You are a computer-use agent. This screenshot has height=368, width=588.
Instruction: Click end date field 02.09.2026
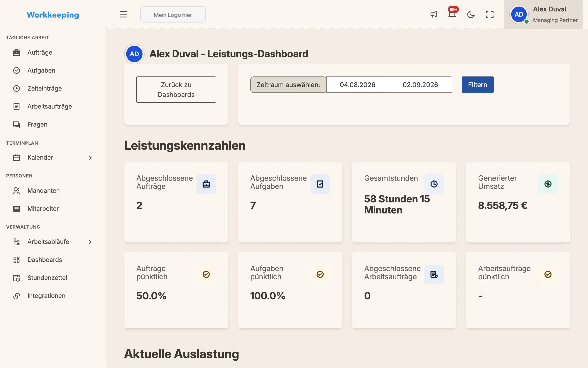(x=420, y=85)
